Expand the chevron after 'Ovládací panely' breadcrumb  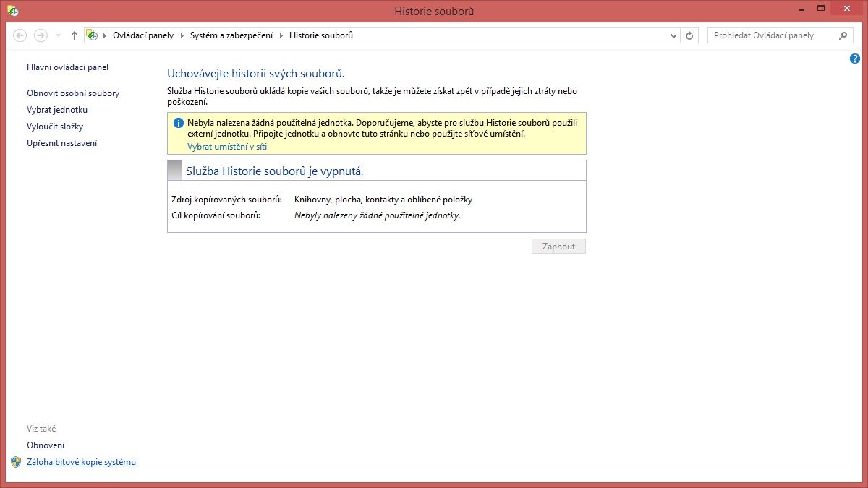[182, 35]
